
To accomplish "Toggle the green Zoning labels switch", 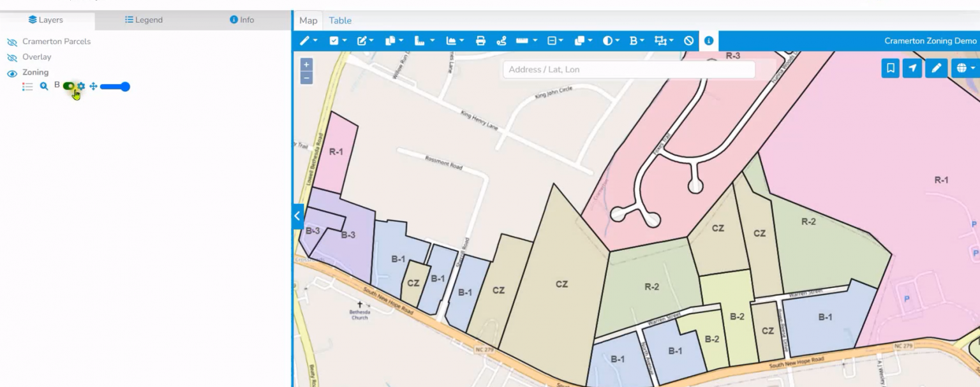I will tap(69, 86).
